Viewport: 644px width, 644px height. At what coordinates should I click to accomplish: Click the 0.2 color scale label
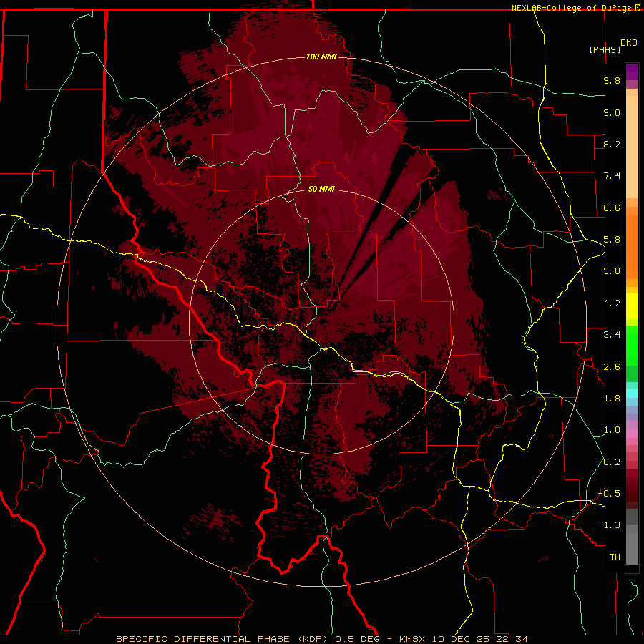coord(612,462)
